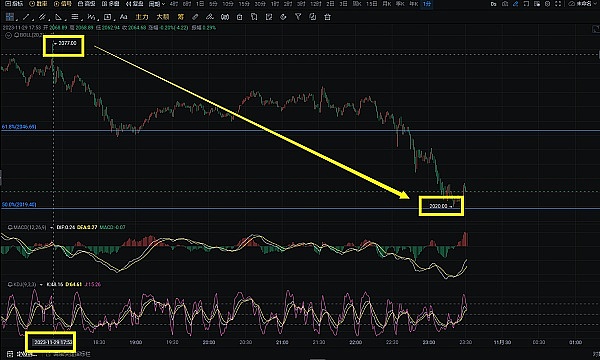Select the triangle shape drawing tool
The width and height of the screenshot is (600, 360).
[58, 17]
